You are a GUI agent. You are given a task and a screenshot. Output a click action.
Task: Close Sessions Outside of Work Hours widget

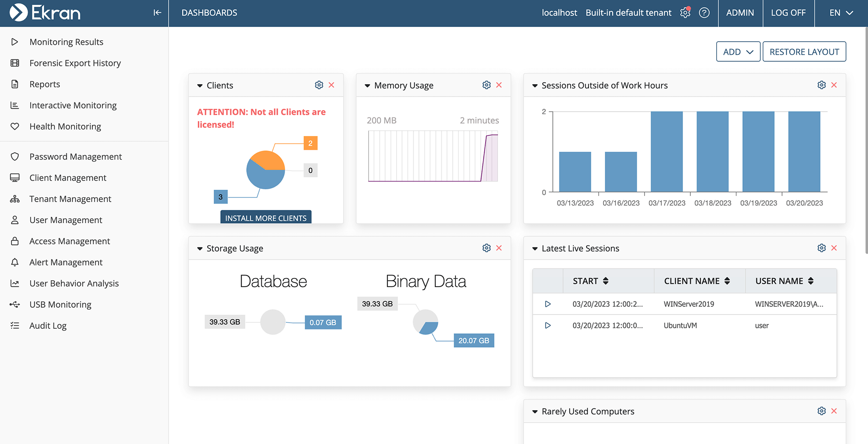coord(834,85)
